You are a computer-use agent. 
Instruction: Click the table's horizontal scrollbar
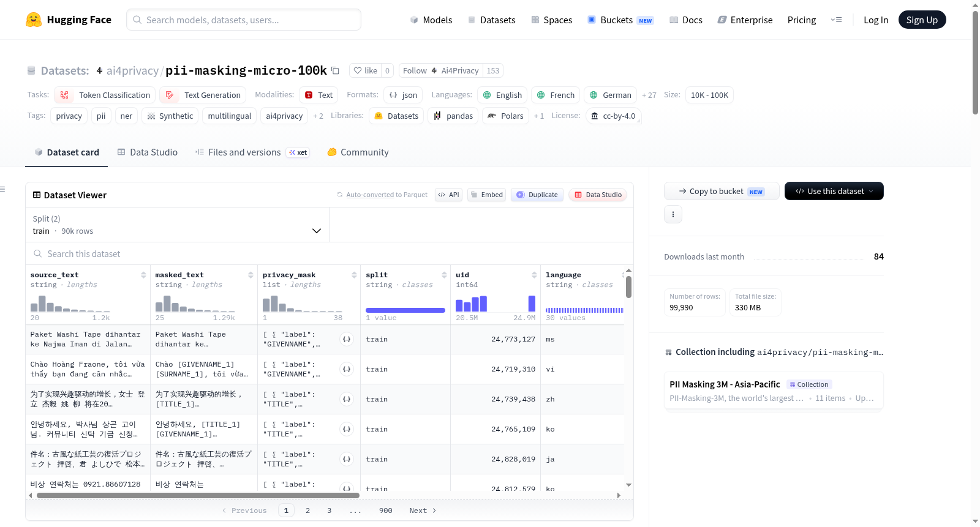click(197, 495)
